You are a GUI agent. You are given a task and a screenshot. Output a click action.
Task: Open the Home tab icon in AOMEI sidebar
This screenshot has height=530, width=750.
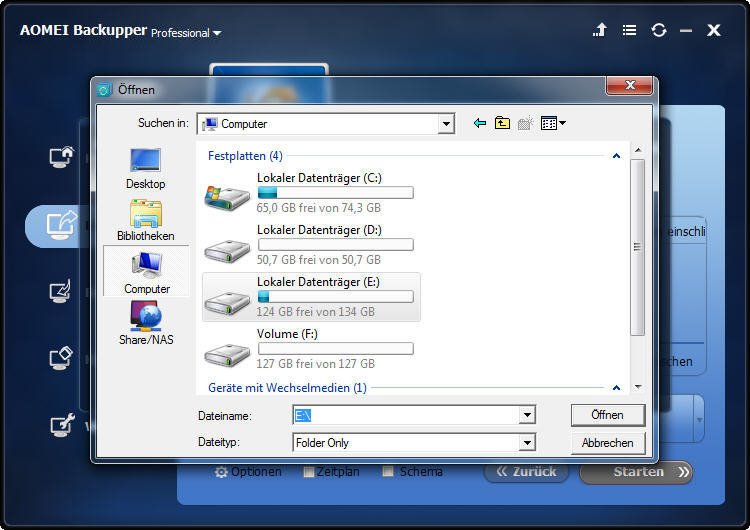[62, 157]
